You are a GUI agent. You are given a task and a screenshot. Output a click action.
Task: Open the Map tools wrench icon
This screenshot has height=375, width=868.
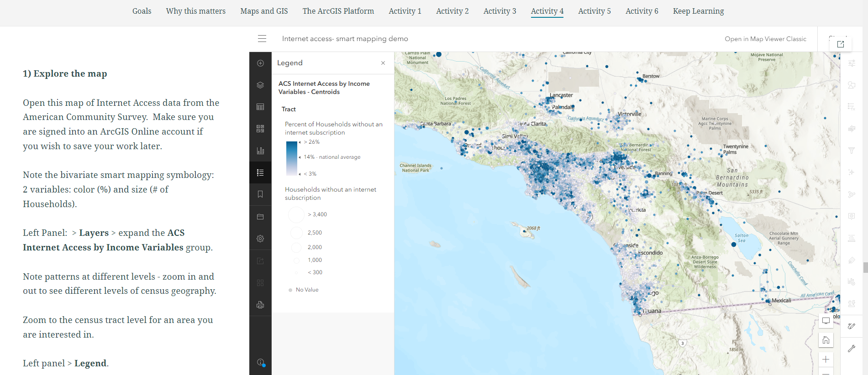pyautogui.click(x=852, y=349)
